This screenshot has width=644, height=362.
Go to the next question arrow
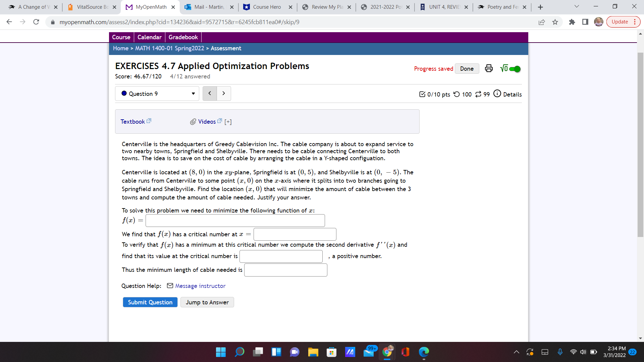point(224,94)
